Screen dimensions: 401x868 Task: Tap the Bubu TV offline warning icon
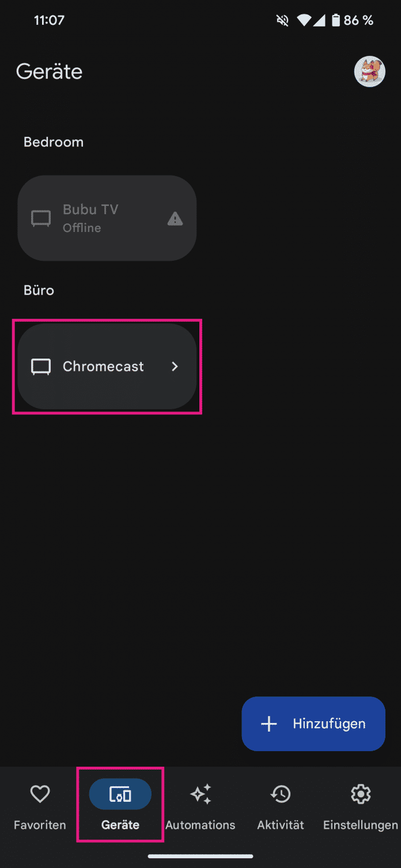175,219
